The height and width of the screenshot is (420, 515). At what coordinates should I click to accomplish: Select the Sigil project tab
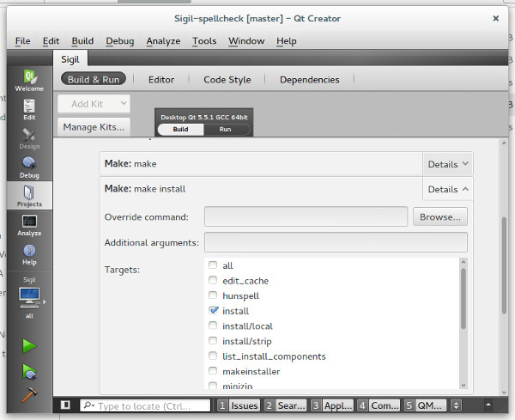tap(70, 59)
